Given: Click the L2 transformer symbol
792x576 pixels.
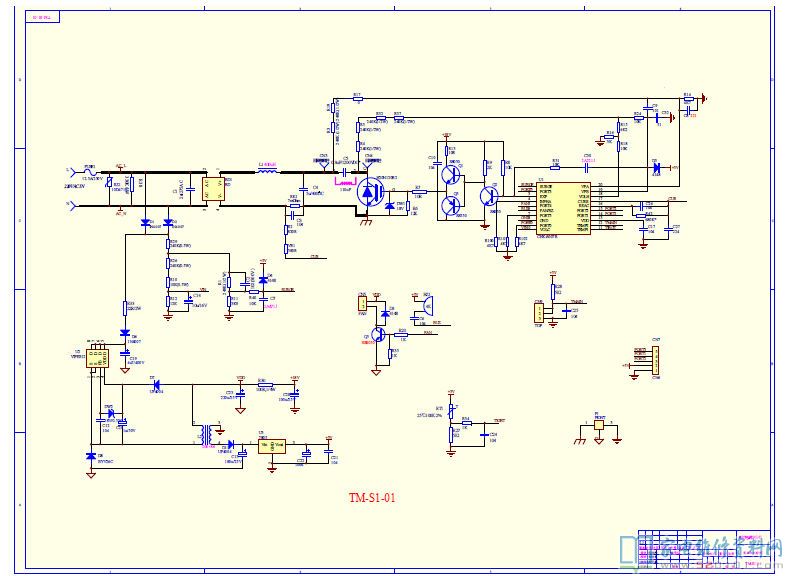Looking at the screenshot, I should point(206,434).
